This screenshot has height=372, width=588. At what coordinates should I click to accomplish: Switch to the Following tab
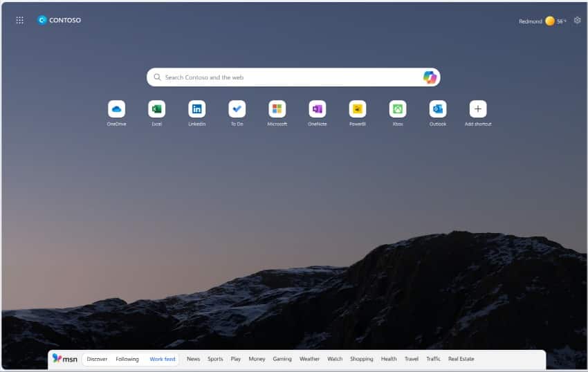tap(127, 360)
